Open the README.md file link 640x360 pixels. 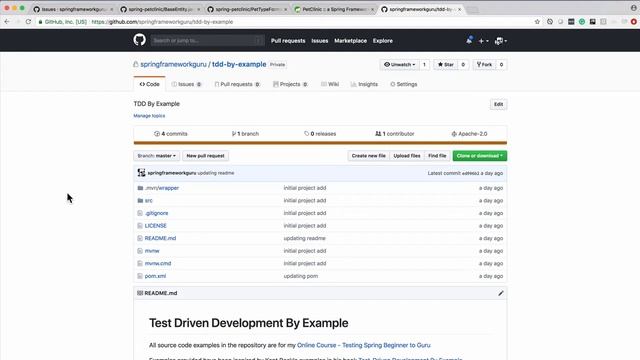click(160, 238)
